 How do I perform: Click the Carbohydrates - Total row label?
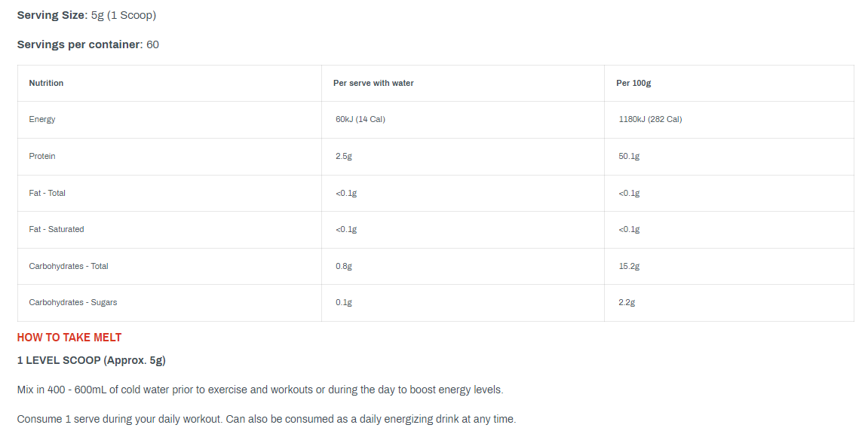[x=69, y=266]
